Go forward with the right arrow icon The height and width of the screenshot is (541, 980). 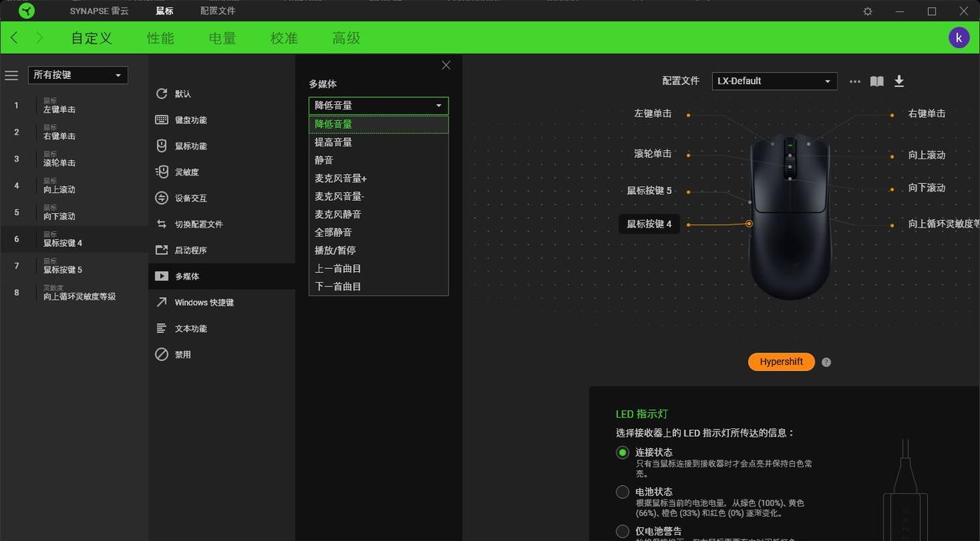39,38
